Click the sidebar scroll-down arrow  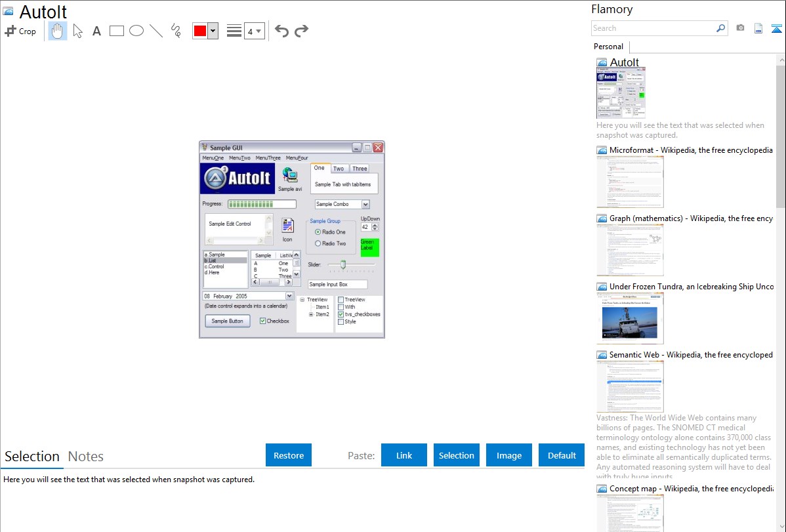pyautogui.click(x=781, y=527)
